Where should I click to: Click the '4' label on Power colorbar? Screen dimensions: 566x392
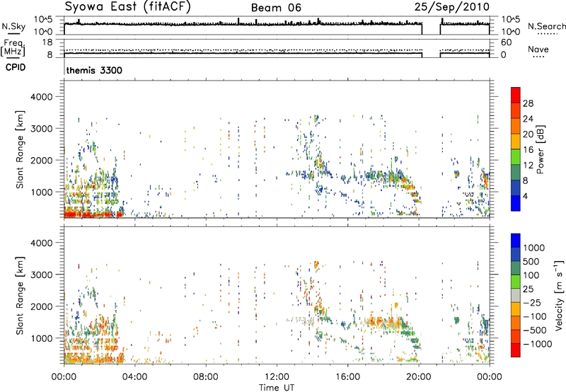coord(526,197)
